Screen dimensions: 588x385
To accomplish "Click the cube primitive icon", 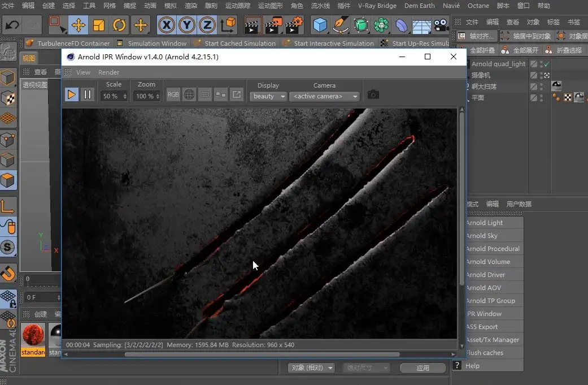I will pyautogui.click(x=320, y=25).
